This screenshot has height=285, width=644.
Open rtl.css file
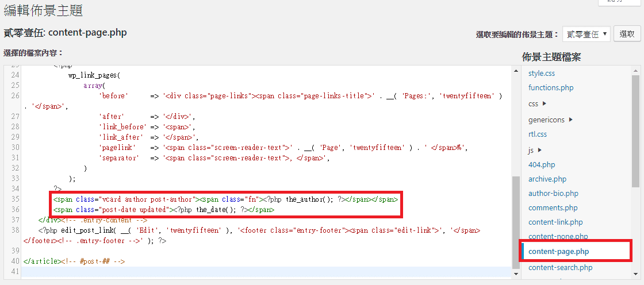click(x=538, y=134)
